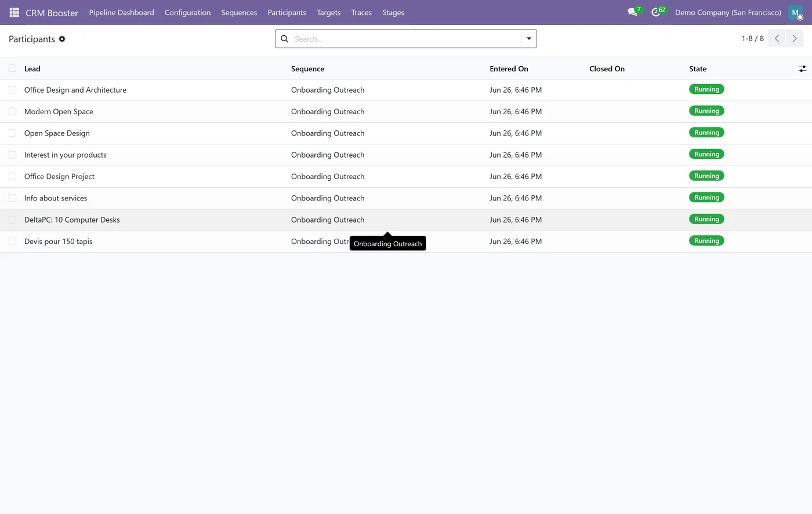Image resolution: width=812 pixels, height=514 pixels.
Task: Open the Configuration menu
Action: (x=187, y=12)
